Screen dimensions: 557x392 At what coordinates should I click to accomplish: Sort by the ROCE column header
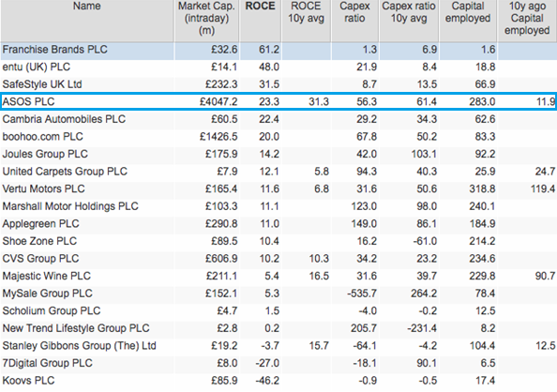coord(261,6)
